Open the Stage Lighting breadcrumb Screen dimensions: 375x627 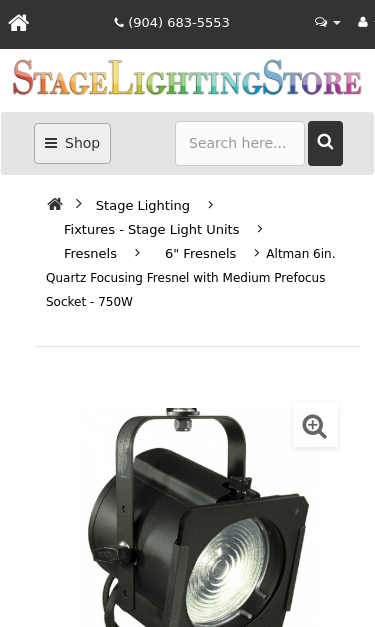pos(143,206)
